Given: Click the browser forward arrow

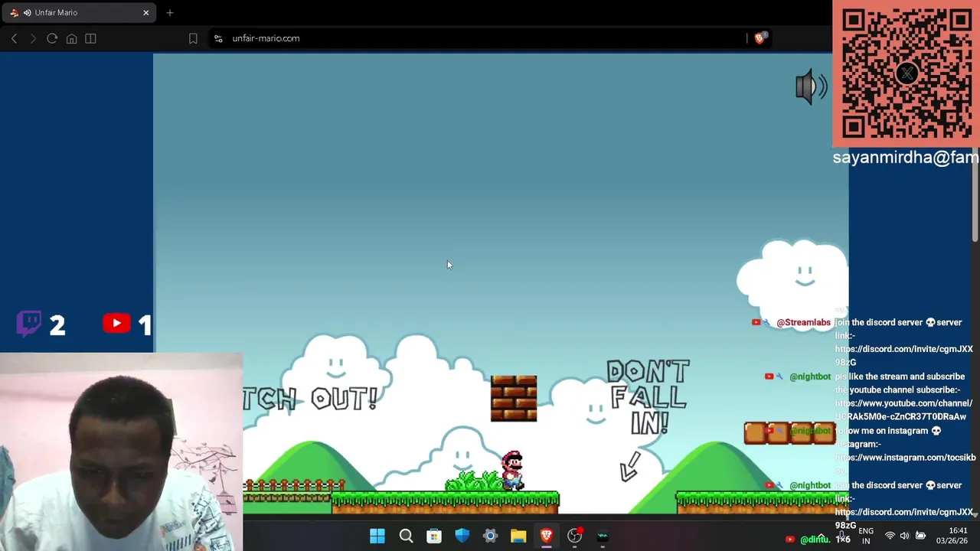Looking at the screenshot, I should (33, 38).
